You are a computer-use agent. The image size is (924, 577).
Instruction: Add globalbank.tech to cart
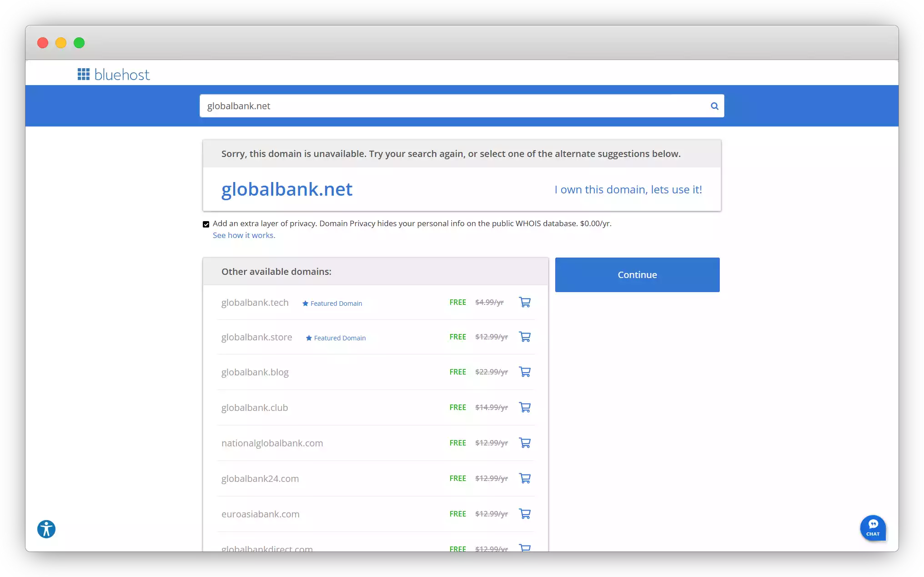coord(525,302)
